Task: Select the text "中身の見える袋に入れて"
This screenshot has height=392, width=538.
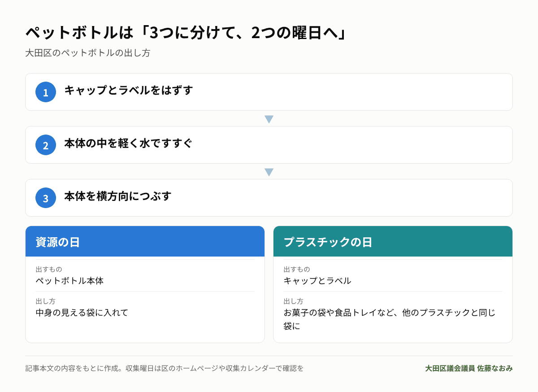Action: (82, 313)
